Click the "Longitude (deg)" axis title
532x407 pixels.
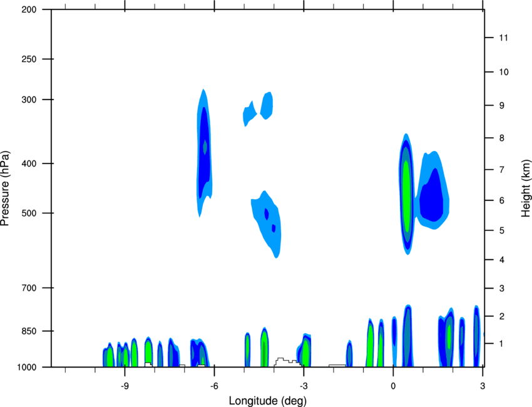tap(268, 401)
